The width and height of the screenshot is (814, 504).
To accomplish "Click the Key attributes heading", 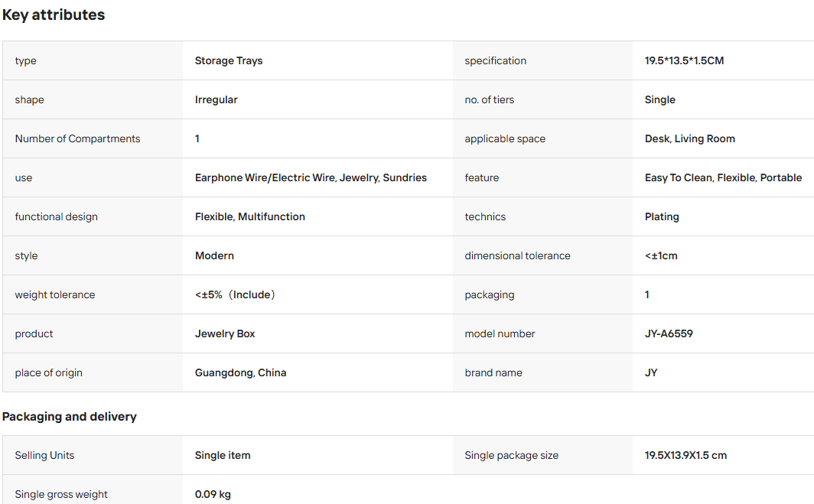I will tap(54, 15).
